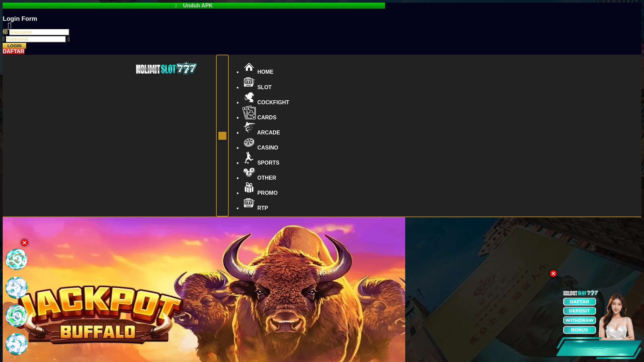Viewport: 644px width, 362px height.
Task: Toggle password visibility next to Katasandi
Action: click(x=68, y=39)
